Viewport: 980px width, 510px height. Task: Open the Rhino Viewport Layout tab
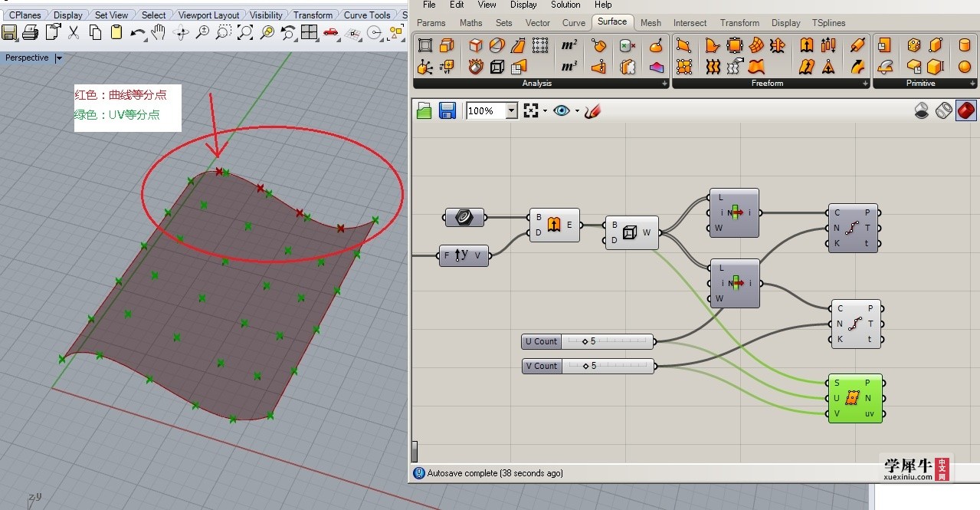pos(208,15)
